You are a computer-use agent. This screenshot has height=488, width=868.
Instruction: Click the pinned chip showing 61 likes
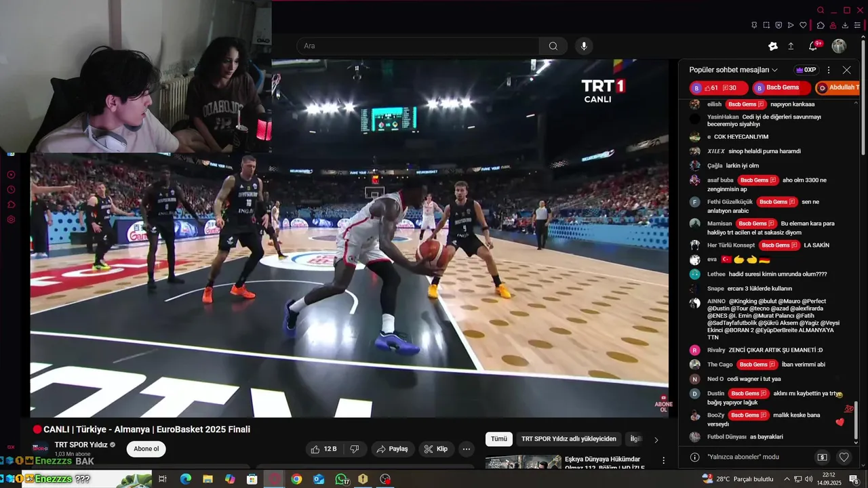tap(719, 87)
